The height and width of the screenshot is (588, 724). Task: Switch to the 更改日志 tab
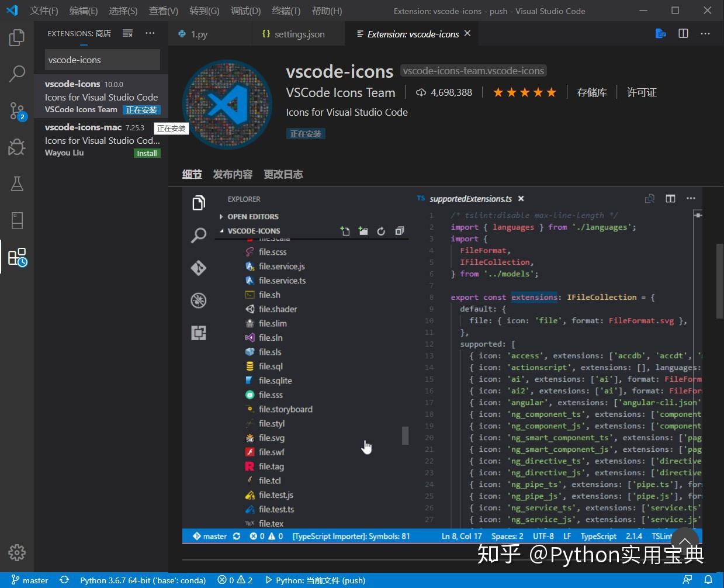click(283, 174)
